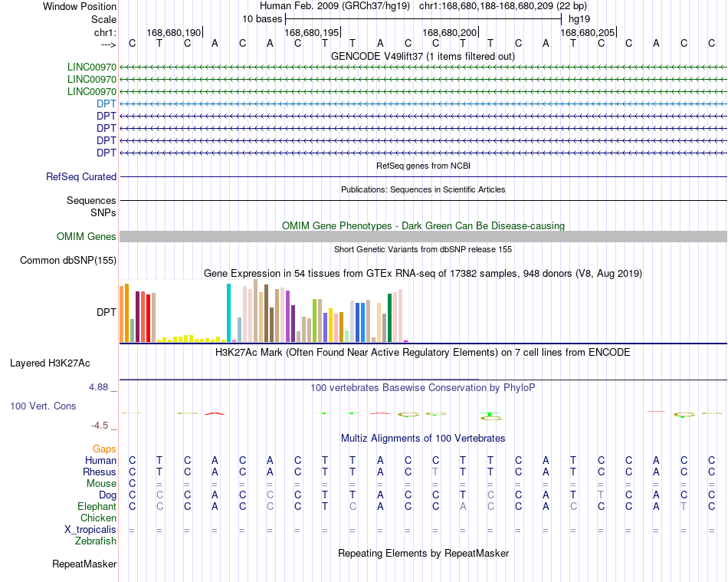The image size is (728, 582).
Task: Click the dark green GTEx expression bar
Action: tap(389, 317)
